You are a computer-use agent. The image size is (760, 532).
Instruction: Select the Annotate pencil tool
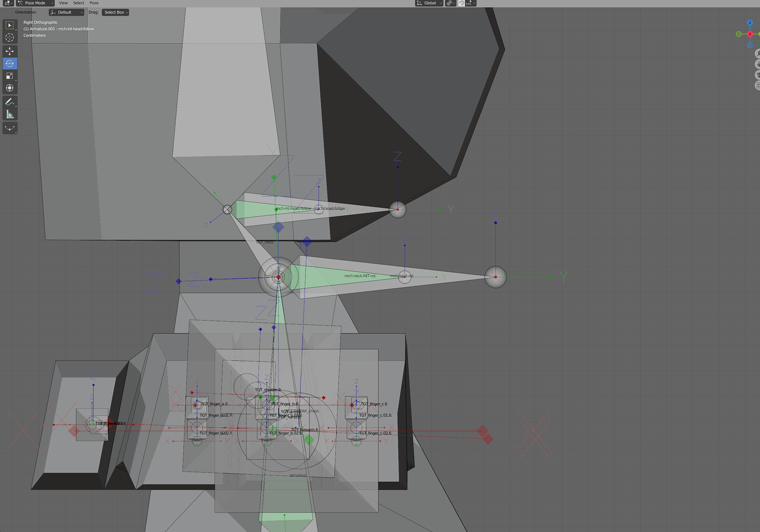pyautogui.click(x=9, y=102)
